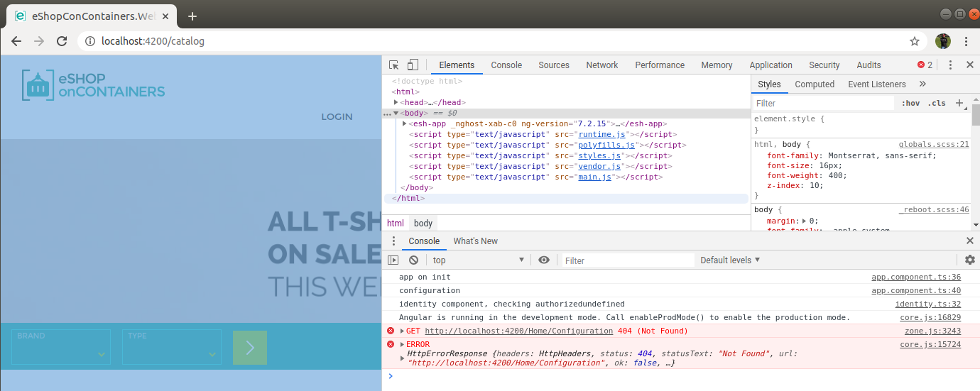Follow the localhost:4200/Home/Configuration URL link
Viewport: 980px width, 391px height.
click(519, 331)
